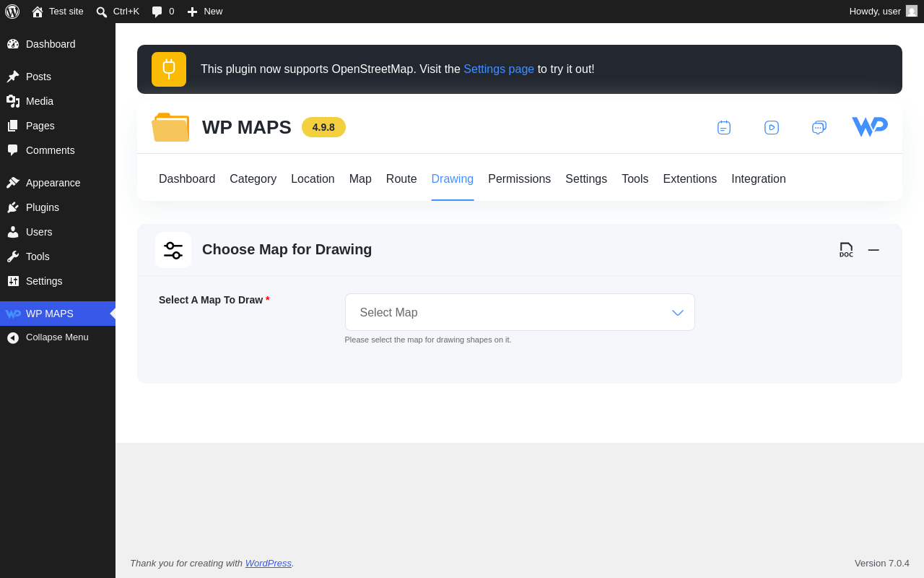This screenshot has width=924, height=578.
Task: Open the Settings tab in WP MAPS
Action: (x=586, y=179)
